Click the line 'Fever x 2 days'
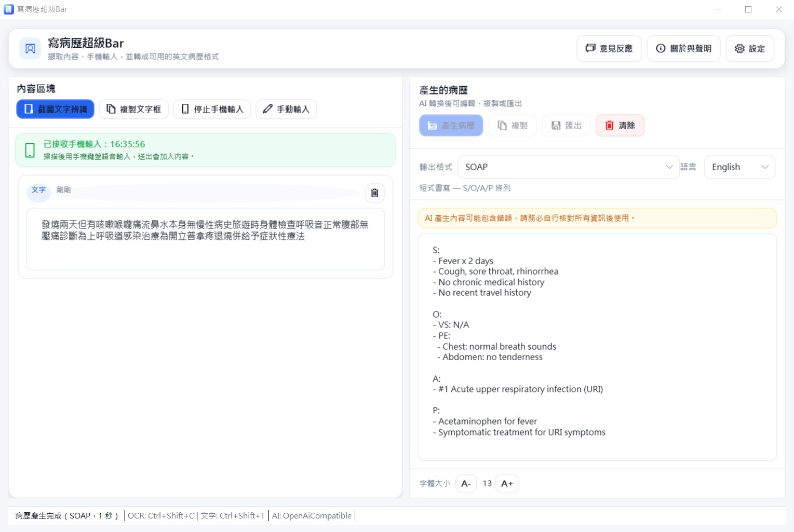Viewport: 794px width, 532px height. pos(463,261)
